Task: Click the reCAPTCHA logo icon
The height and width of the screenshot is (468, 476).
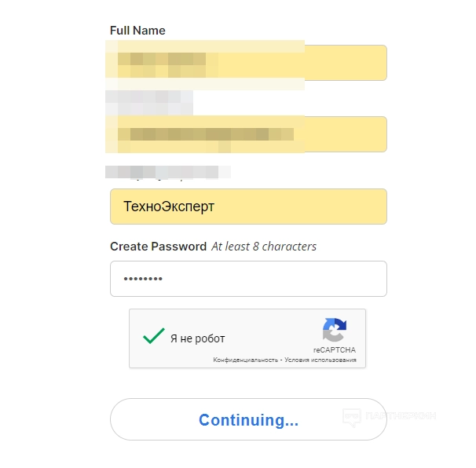Action: pyautogui.click(x=334, y=330)
